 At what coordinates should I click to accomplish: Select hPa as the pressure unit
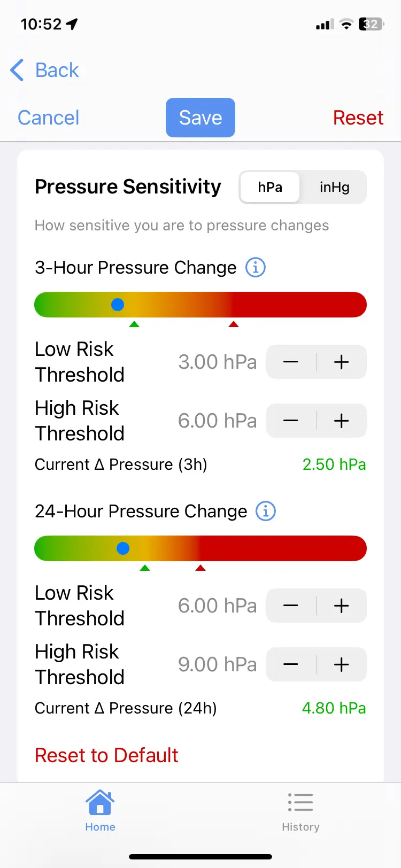270,187
